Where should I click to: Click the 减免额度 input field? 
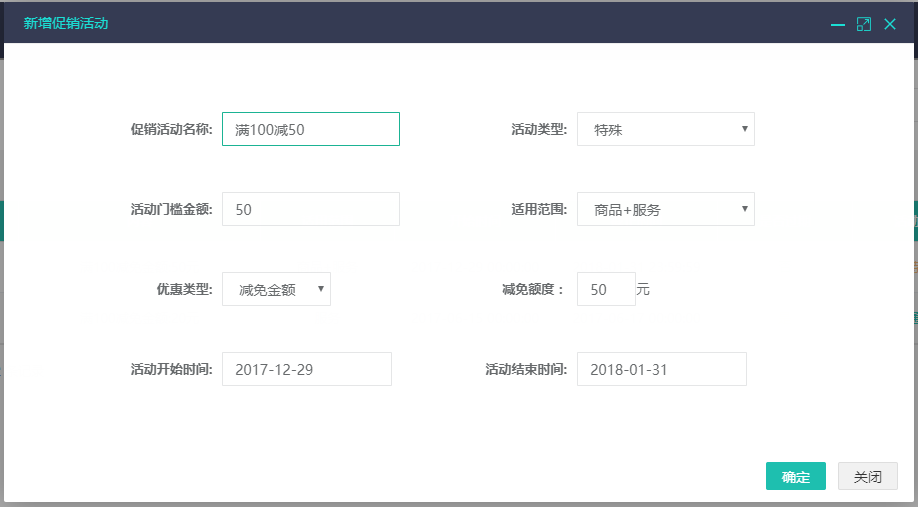607,289
